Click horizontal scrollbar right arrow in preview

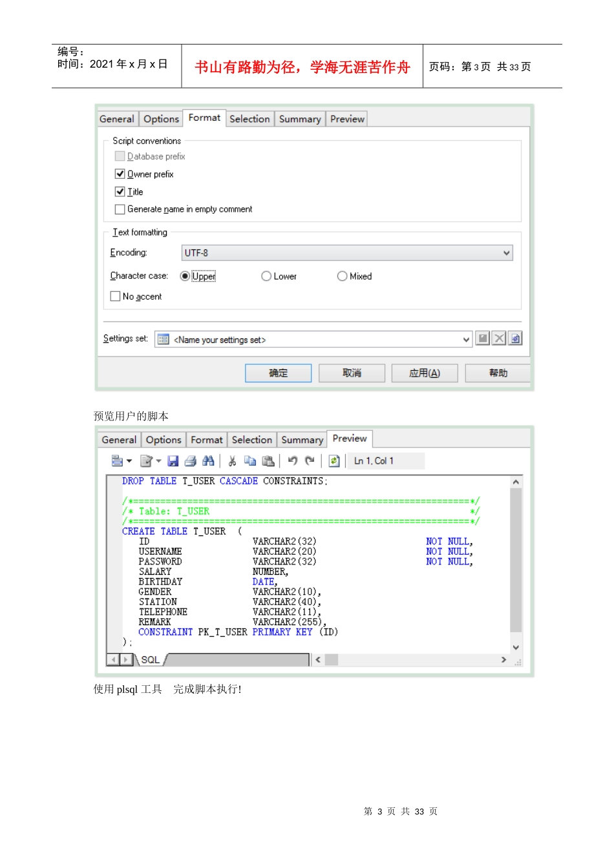coord(504,659)
